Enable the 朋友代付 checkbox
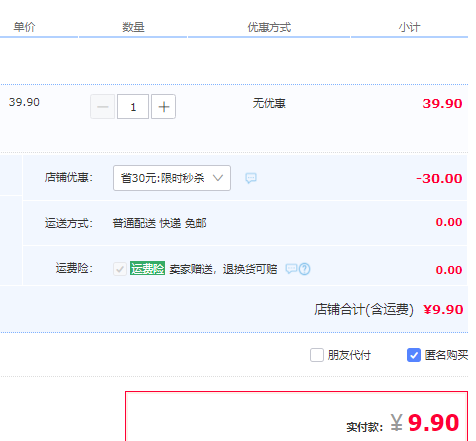476x441 pixels. pyautogui.click(x=317, y=355)
